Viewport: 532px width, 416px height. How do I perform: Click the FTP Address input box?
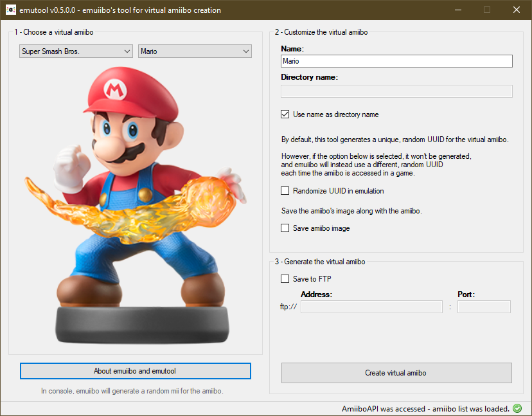(371, 307)
